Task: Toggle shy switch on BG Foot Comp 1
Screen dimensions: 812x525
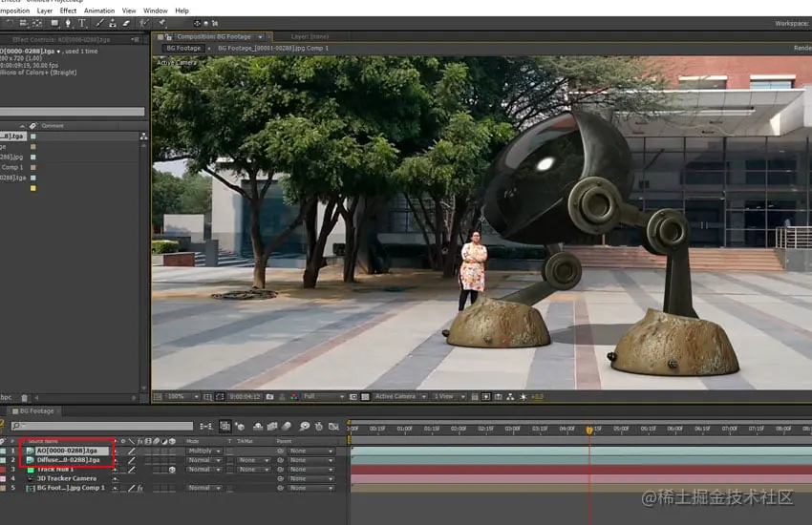Action: pyautogui.click(x=115, y=488)
